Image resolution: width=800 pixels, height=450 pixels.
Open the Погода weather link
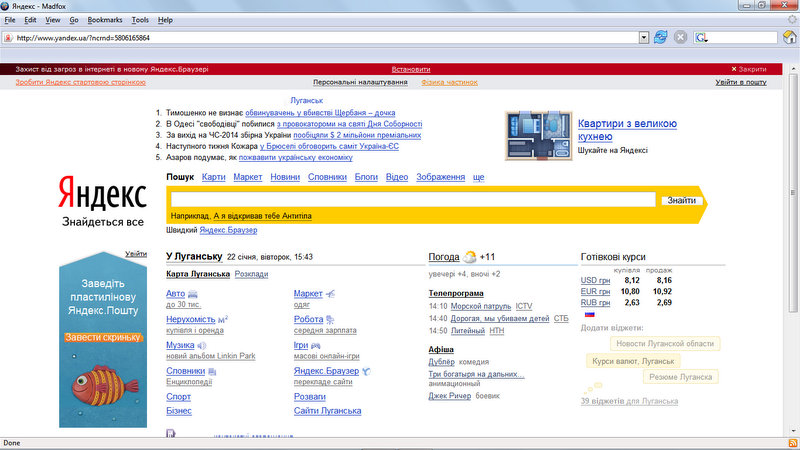(443, 257)
